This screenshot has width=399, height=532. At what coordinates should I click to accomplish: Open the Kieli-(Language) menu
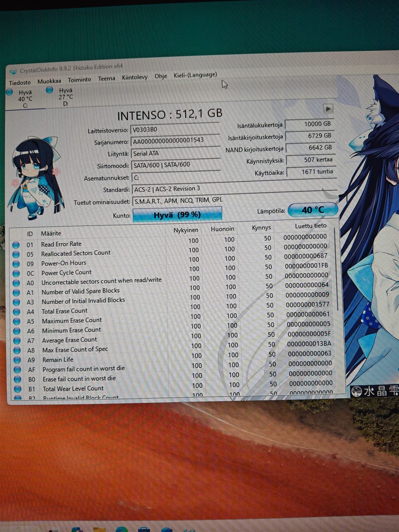tap(195, 75)
